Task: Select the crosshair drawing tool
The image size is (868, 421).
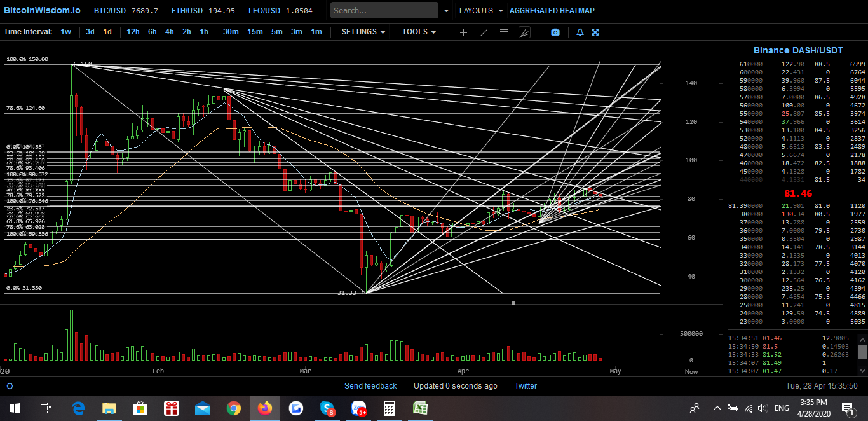Action: [x=463, y=32]
